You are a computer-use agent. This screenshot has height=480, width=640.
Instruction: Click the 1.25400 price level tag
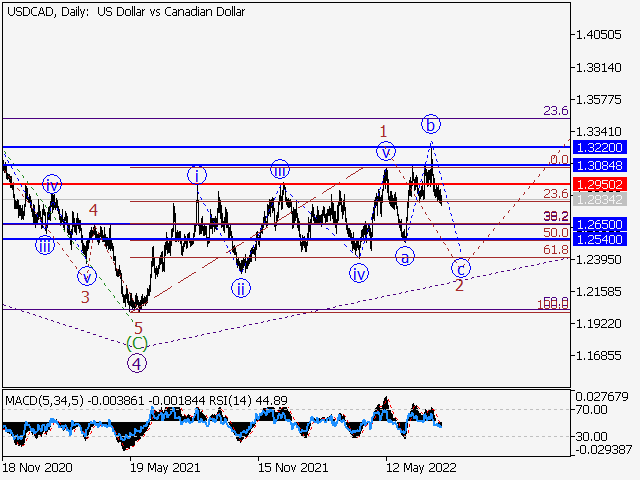(602, 240)
